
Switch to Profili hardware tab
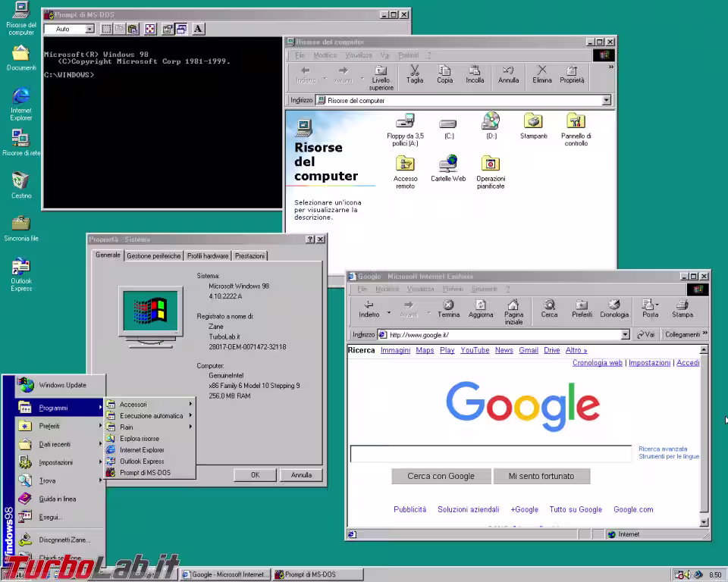[x=208, y=255]
